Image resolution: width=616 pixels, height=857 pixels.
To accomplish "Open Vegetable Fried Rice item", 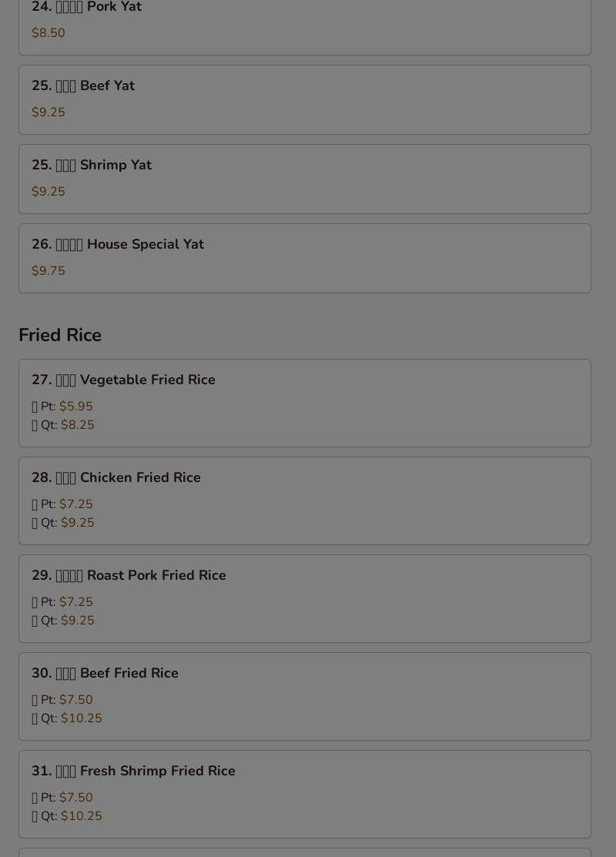I will (x=304, y=403).
